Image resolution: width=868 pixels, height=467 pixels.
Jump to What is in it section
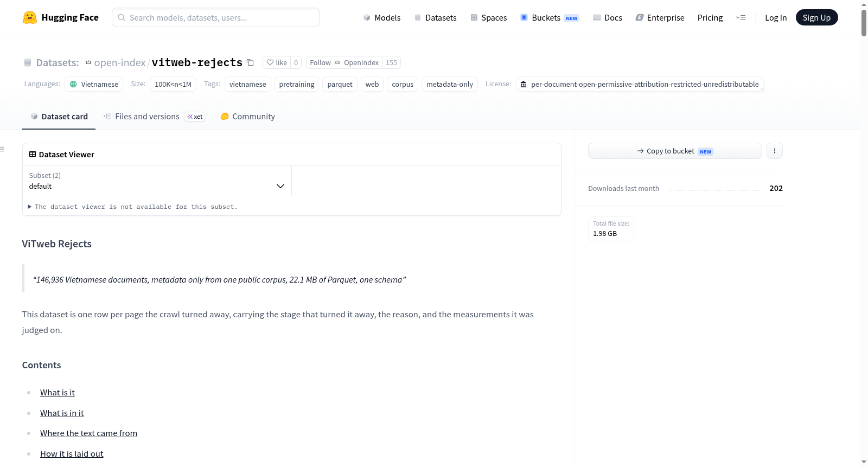(x=62, y=413)
